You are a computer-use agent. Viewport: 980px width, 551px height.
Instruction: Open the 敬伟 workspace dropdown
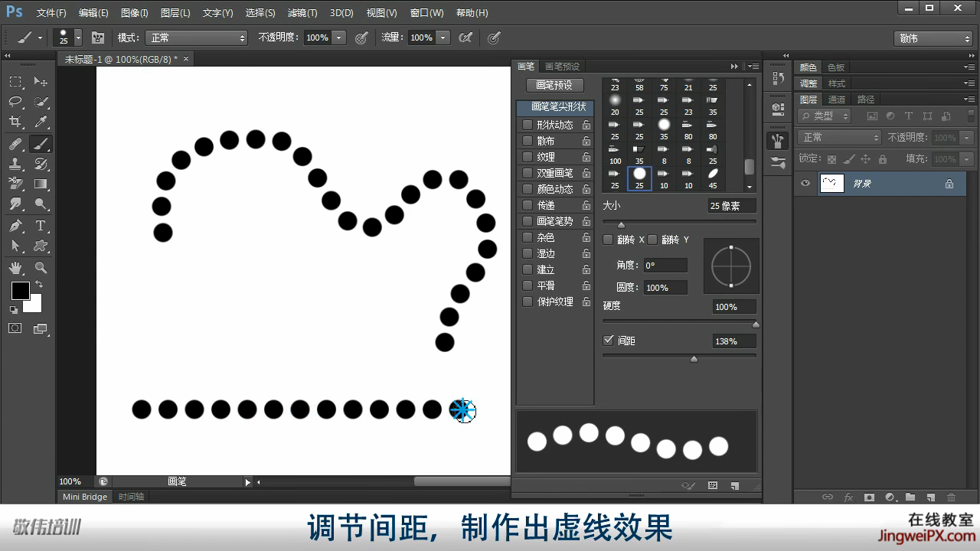tap(933, 38)
